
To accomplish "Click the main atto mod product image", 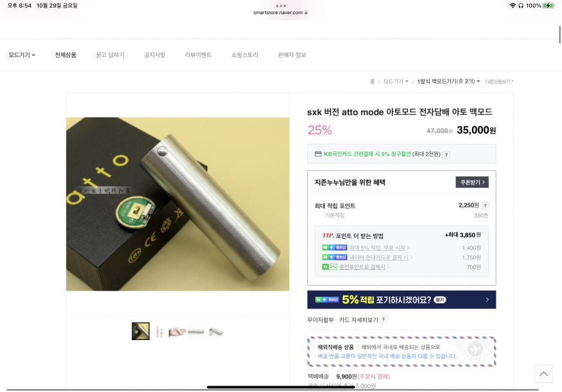I will 177,204.
